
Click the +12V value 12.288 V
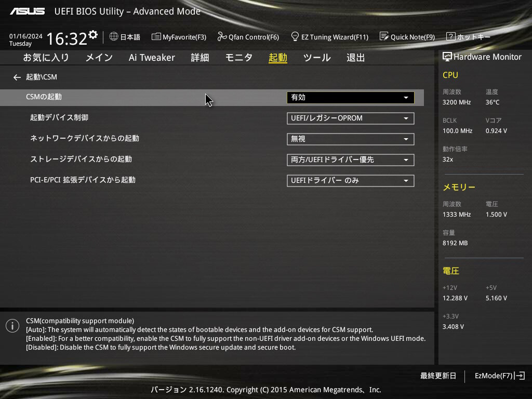pos(455,298)
